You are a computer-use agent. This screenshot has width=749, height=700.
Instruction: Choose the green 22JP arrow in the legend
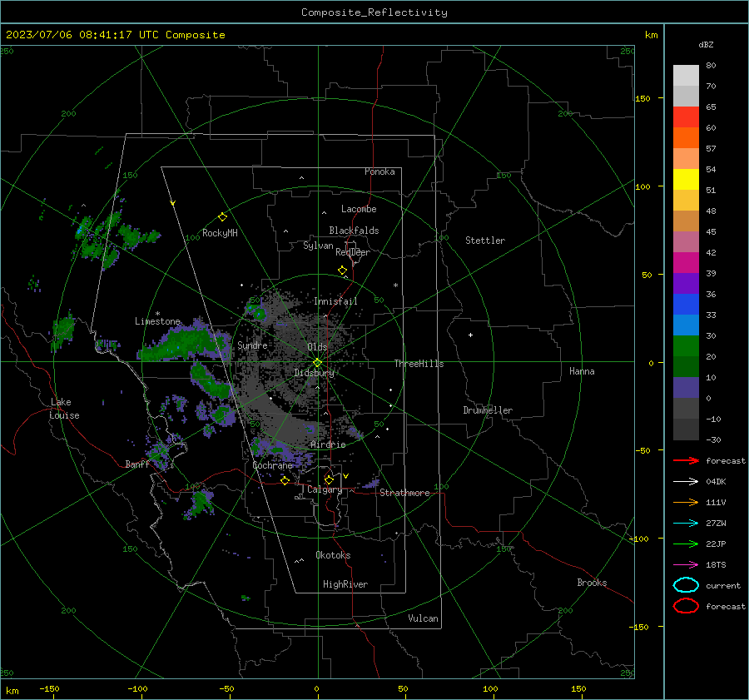(686, 544)
